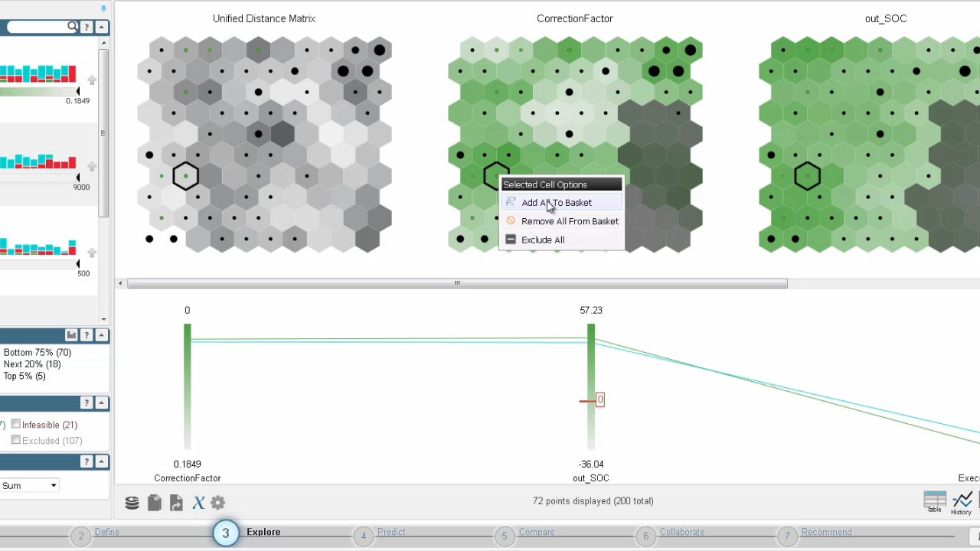Choose Remove All From Basket
The width and height of the screenshot is (980, 551).
coord(569,221)
